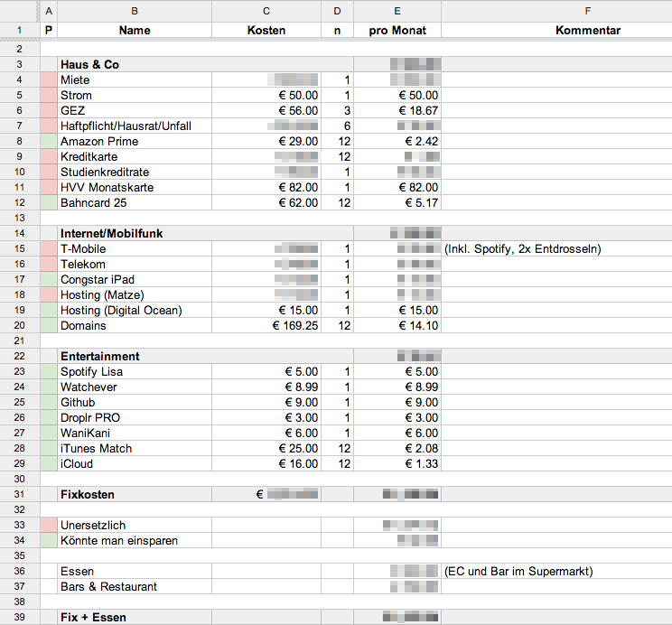Select column F header
The height and width of the screenshot is (625, 672).
point(587,11)
